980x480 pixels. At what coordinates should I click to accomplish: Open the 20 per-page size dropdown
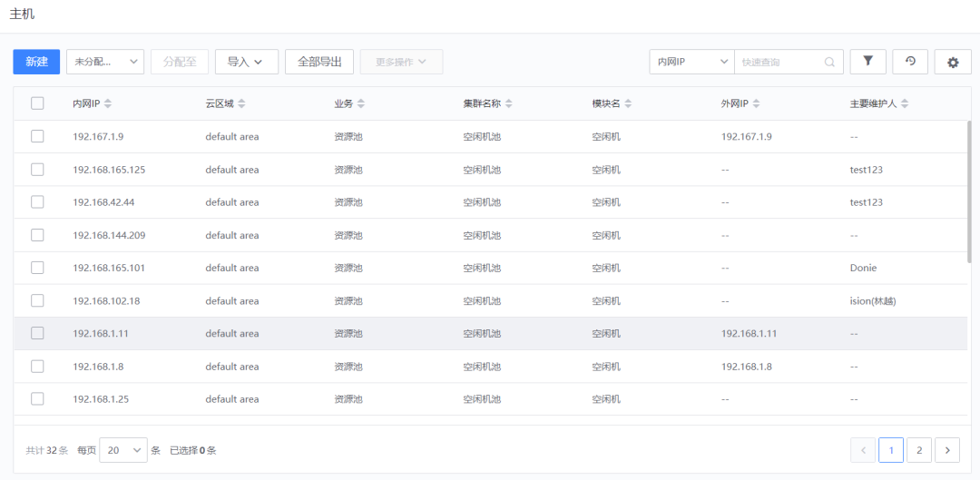coord(123,450)
